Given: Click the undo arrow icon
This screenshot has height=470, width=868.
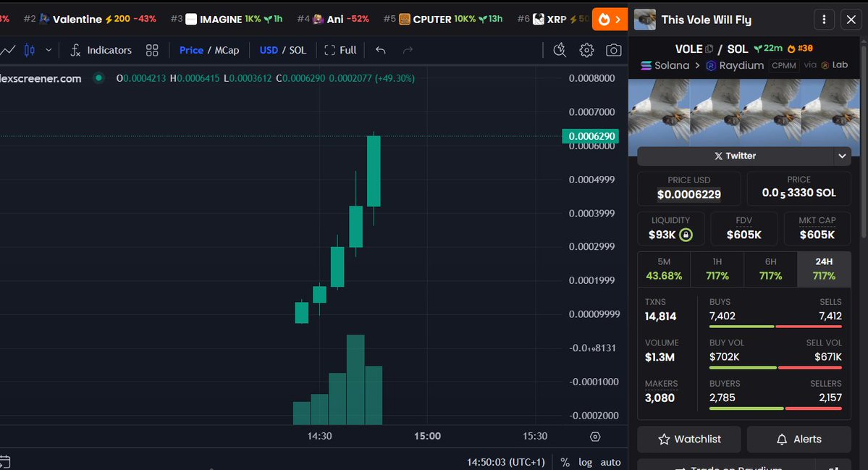Looking at the screenshot, I should (x=380, y=51).
